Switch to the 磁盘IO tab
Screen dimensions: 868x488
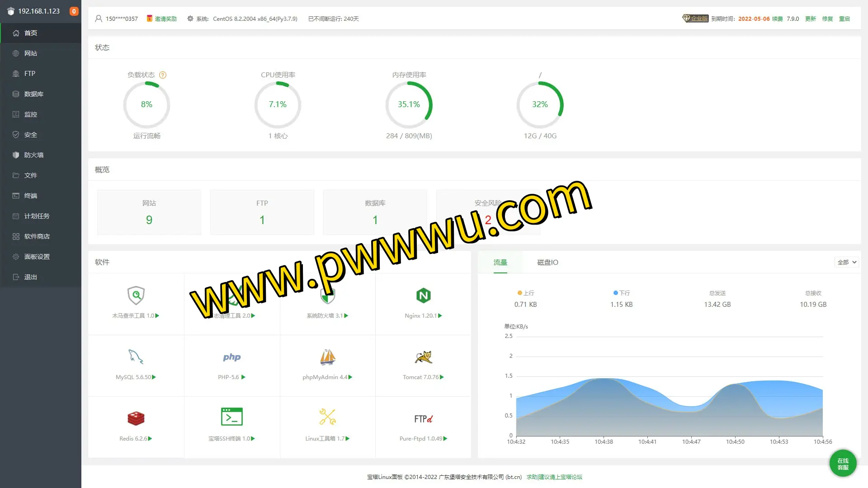coord(547,263)
